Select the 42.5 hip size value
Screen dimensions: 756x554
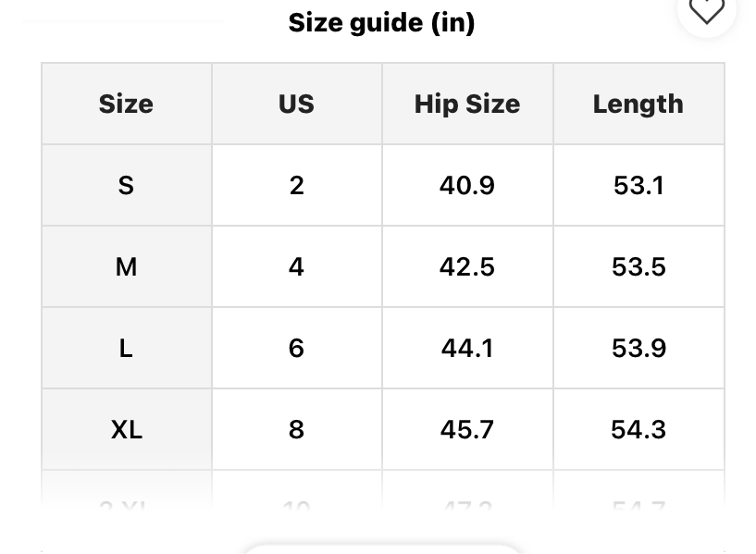pos(467,266)
